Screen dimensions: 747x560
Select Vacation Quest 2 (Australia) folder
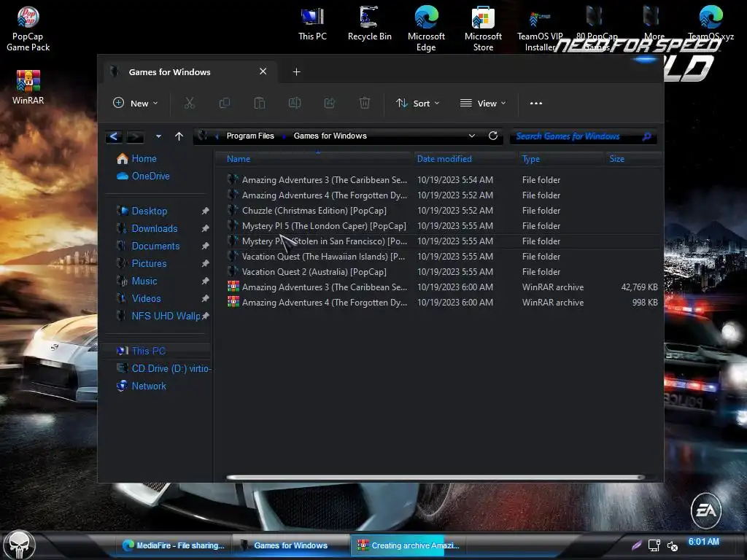(444, 272)
